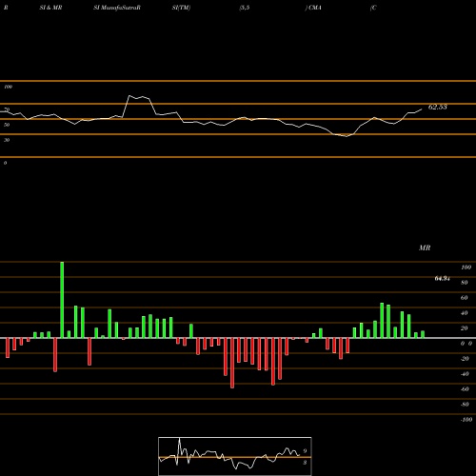Screen dimensions: 476x476
Task: Open the mini overview chart thumbnail
Action: 235,456
